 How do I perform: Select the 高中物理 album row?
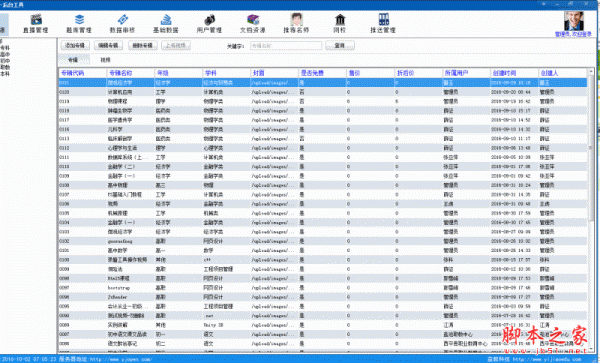point(323,185)
